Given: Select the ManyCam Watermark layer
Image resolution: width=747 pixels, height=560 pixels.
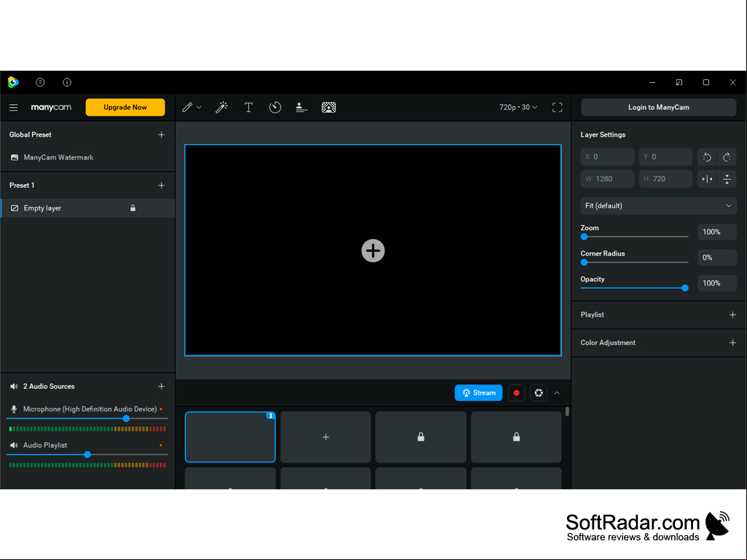Looking at the screenshot, I should click(87, 157).
